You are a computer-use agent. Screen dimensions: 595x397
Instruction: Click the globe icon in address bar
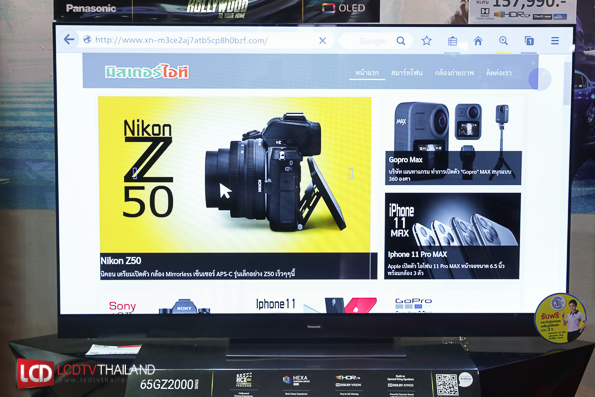pos(87,39)
